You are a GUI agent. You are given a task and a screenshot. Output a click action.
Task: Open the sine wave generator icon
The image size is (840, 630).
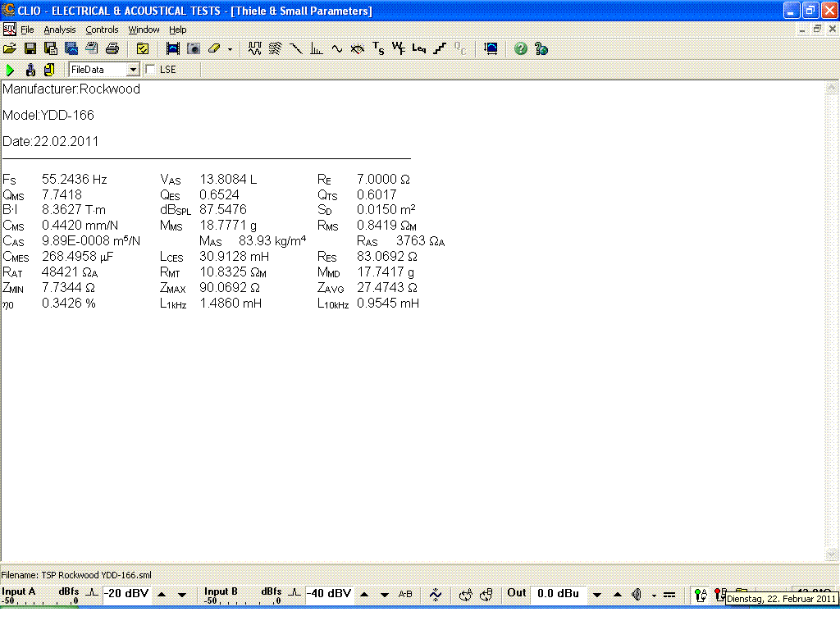(337, 48)
